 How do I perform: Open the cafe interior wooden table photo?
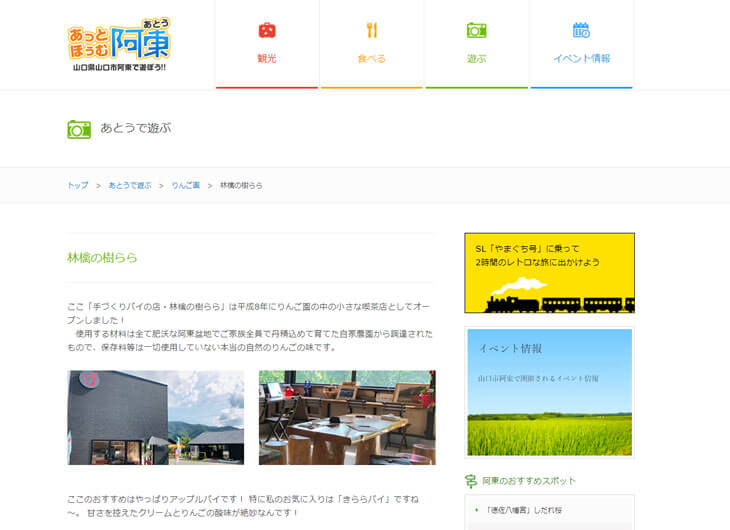pyautogui.click(x=347, y=418)
